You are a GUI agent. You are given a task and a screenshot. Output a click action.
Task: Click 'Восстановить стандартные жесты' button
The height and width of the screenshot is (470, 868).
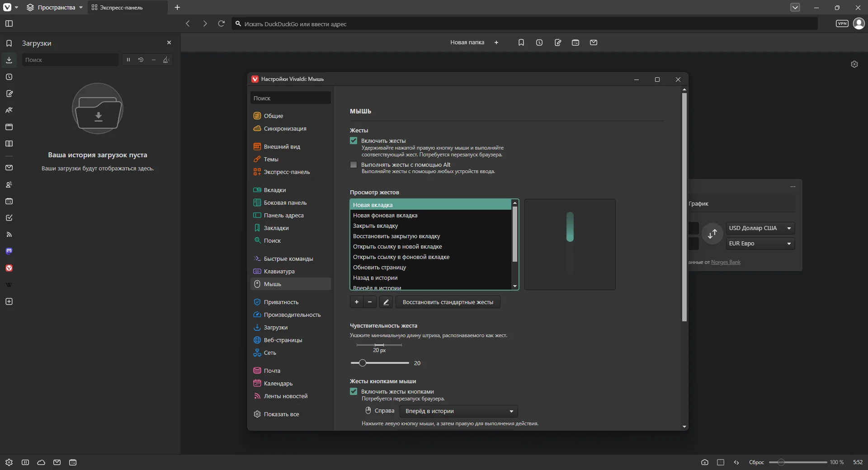coord(448,302)
